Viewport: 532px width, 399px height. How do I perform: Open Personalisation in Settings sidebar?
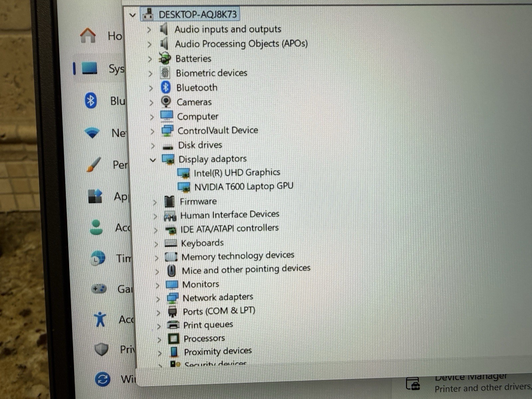tap(107, 165)
